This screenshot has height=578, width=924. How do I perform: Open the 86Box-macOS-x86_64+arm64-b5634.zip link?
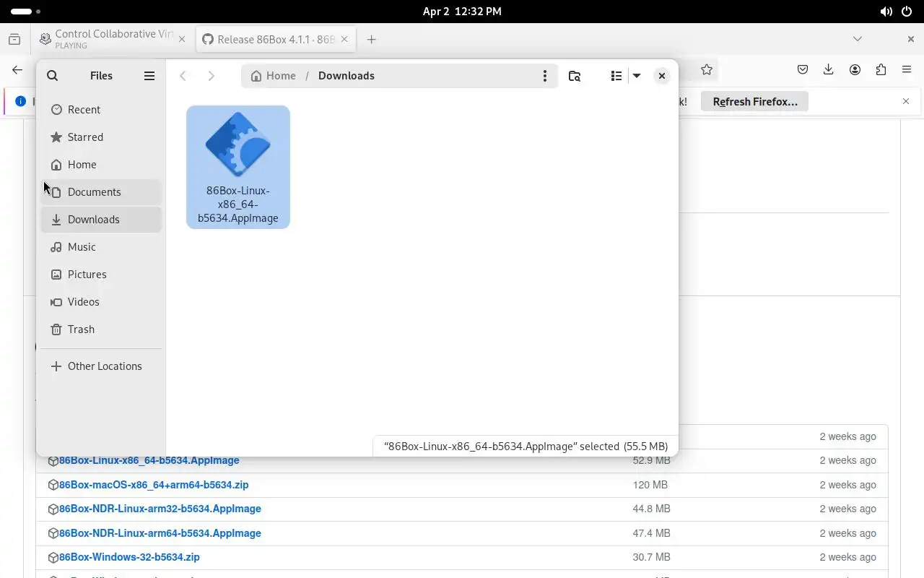(154, 485)
